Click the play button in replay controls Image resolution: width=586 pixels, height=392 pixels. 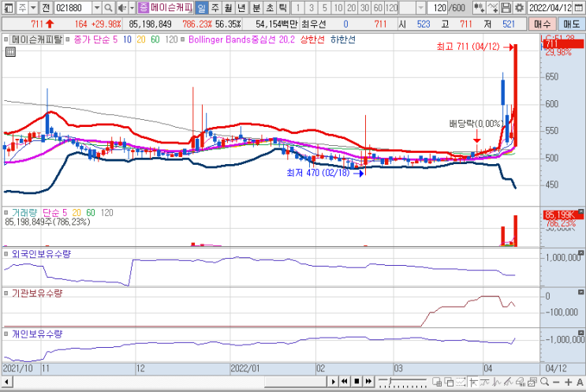tap(333, 382)
